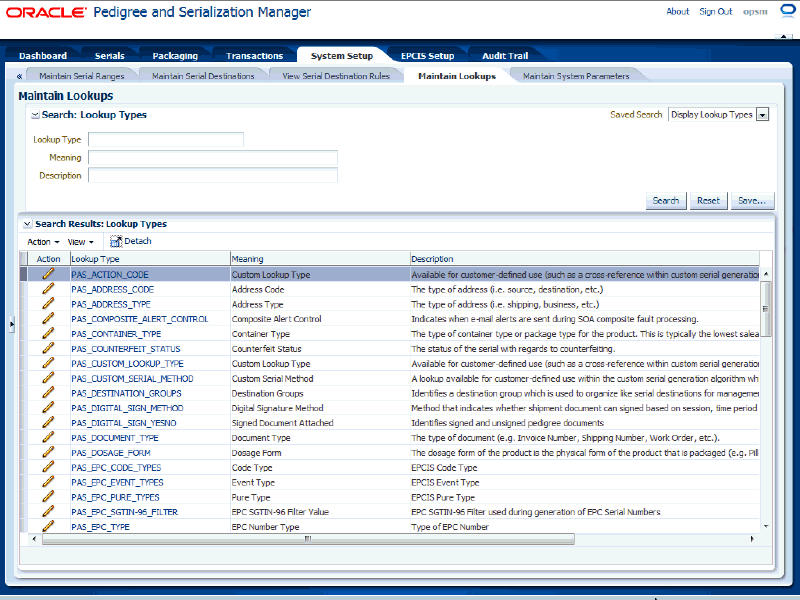Screen dimensions: 800x600
Task: Click the Save... button
Action: [x=752, y=201]
